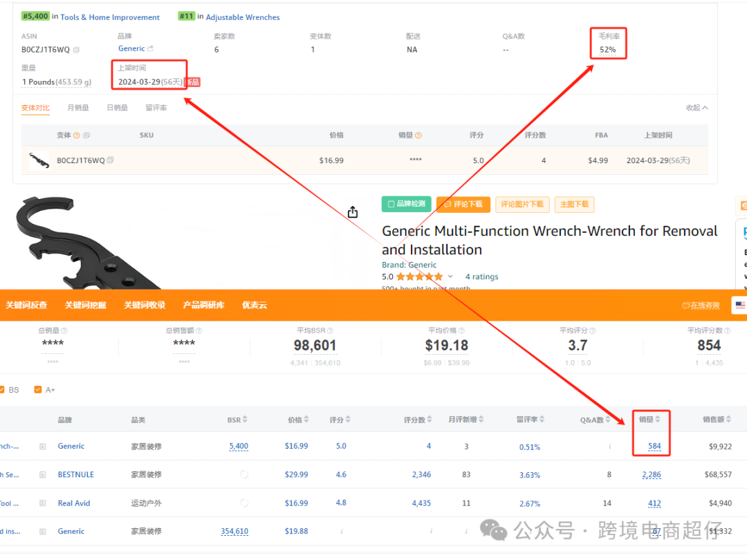Viewport: 747px width, 560px height.
Task: Click the 52% gross margin value
Action: pos(607,50)
